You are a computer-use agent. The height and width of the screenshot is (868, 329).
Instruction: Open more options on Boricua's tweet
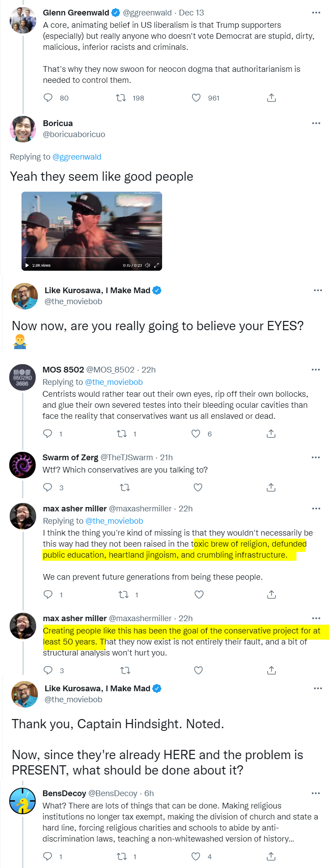coord(316,123)
